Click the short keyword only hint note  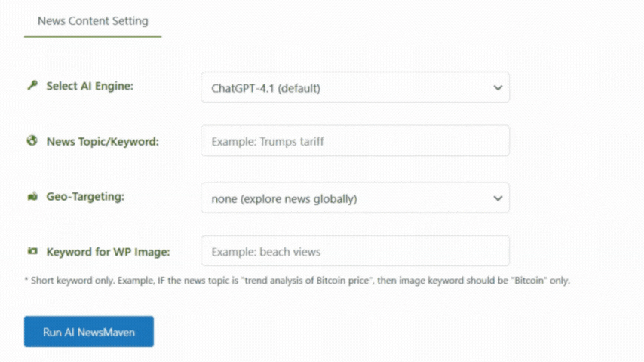tap(297, 281)
